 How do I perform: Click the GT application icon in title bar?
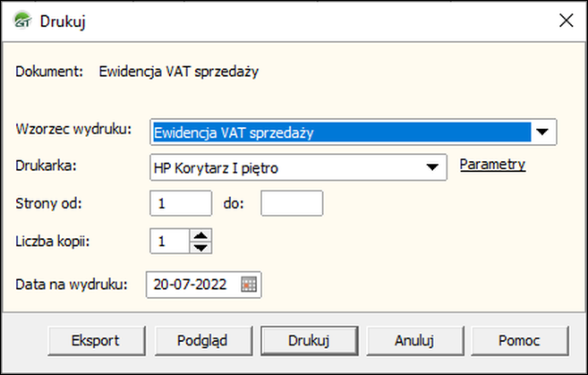pyautogui.click(x=22, y=21)
